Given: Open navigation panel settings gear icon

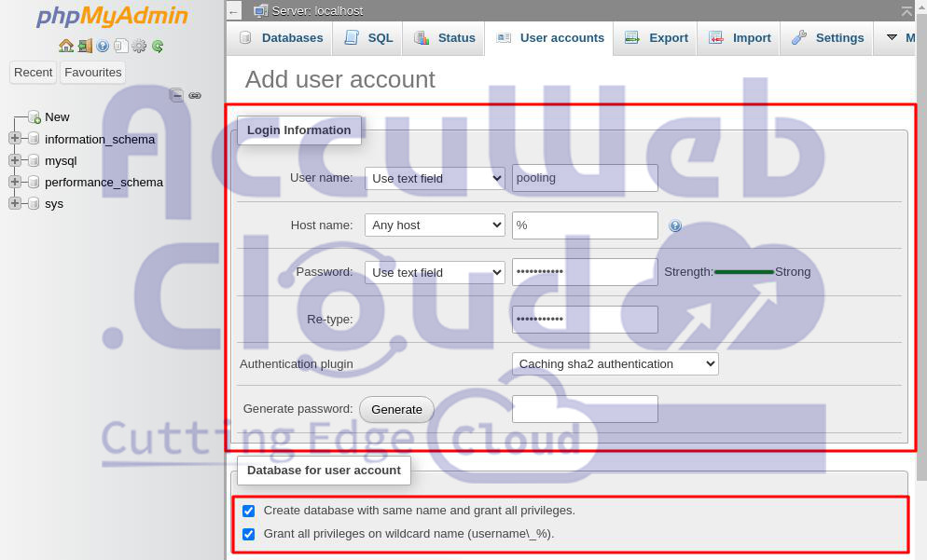Looking at the screenshot, I should coord(139,46).
